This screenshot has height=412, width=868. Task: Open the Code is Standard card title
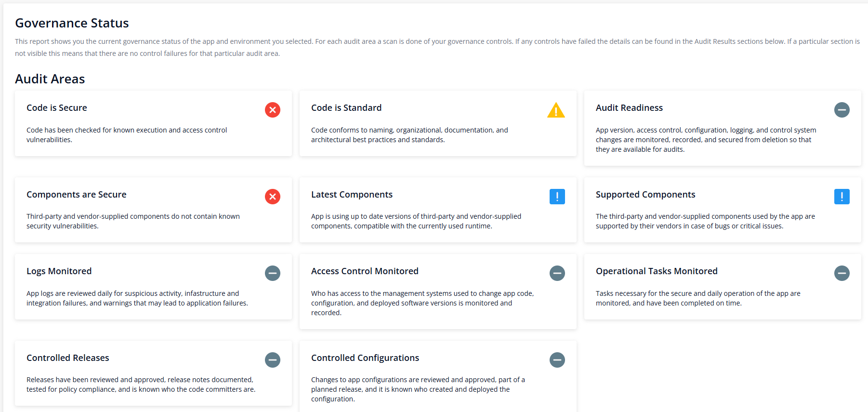point(346,108)
